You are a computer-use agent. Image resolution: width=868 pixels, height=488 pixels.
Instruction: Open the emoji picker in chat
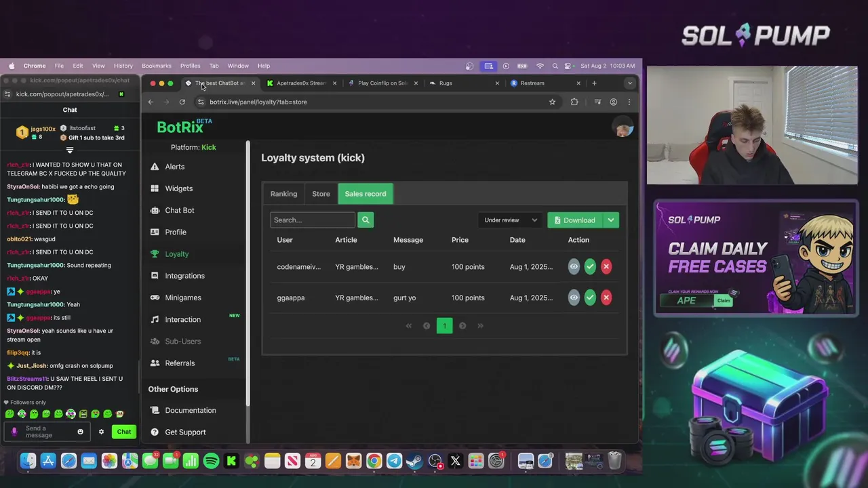[80, 432]
